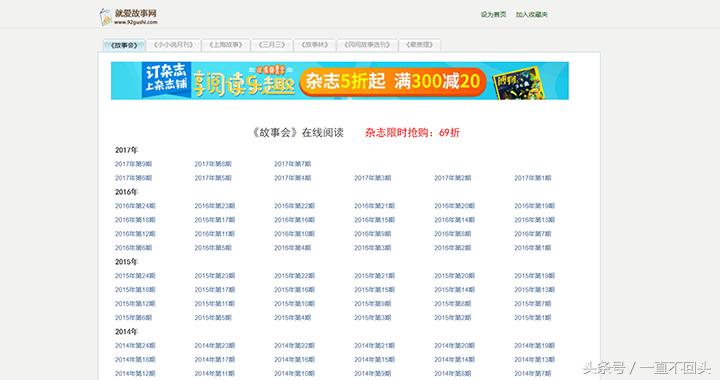Go to issue 2016年第4期

point(292,248)
